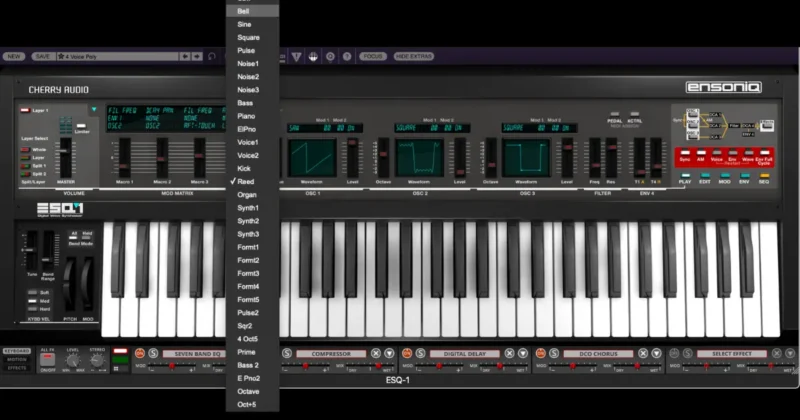Remove the Digital Delay effect
Viewport: 800px width, 420px height.
tap(510, 353)
